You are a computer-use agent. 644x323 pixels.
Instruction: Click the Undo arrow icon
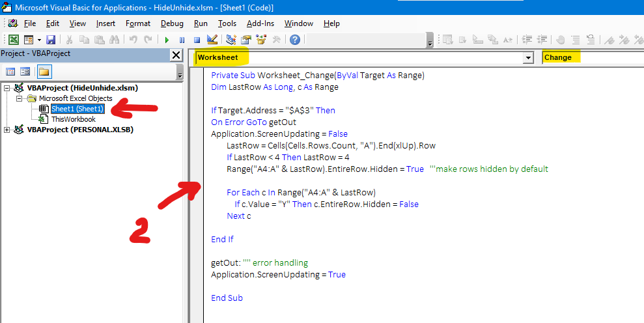tap(133, 40)
